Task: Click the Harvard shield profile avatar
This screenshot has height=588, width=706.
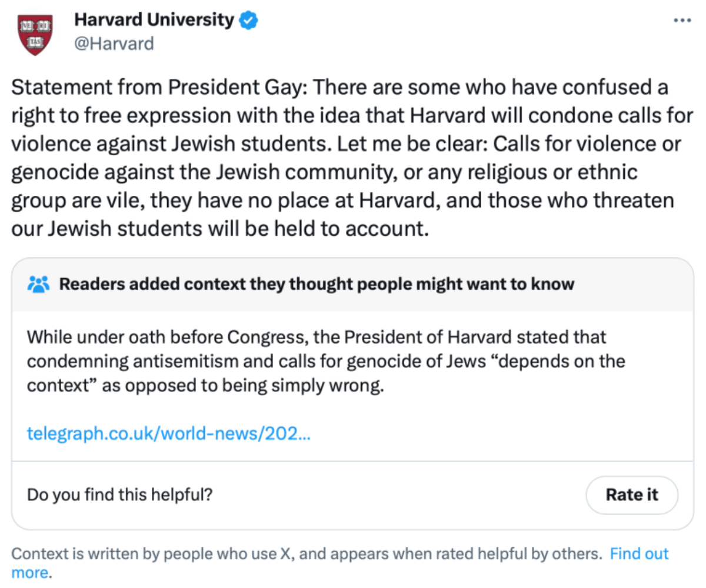Action: [35, 34]
